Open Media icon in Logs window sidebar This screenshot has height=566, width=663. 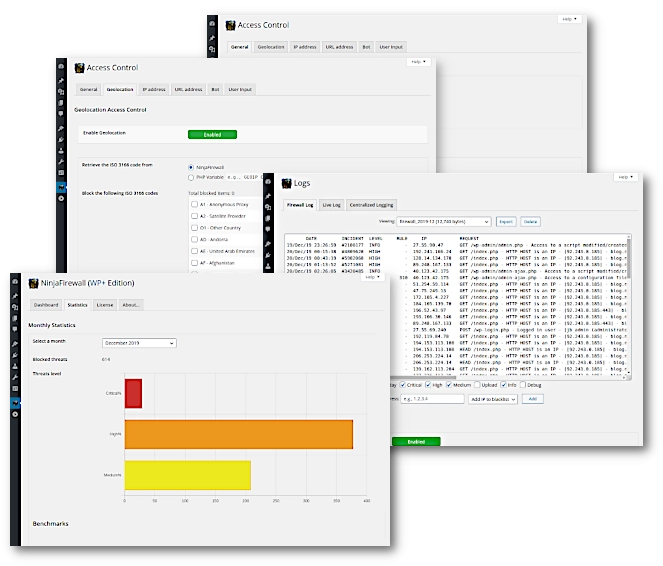pos(268,207)
